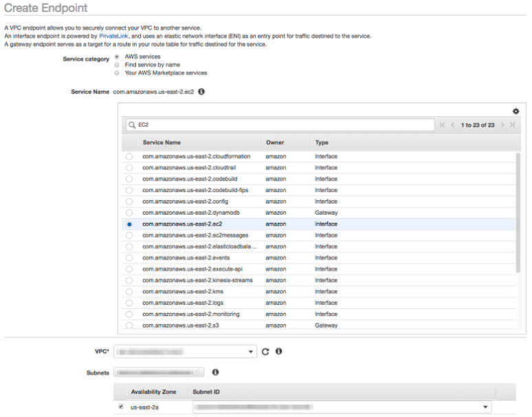Viewport: 532px width, 417px height.
Task: Click the 1 to 23 of 23 page counter
Action: point(478,125)
